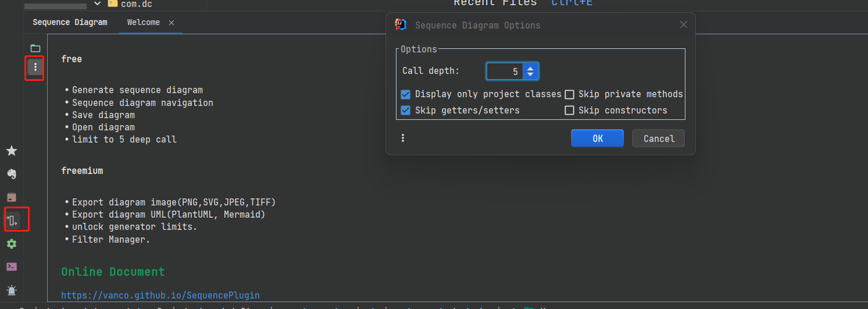
Task: Uncheck Display only project classes
Action: tap(406, 94)
